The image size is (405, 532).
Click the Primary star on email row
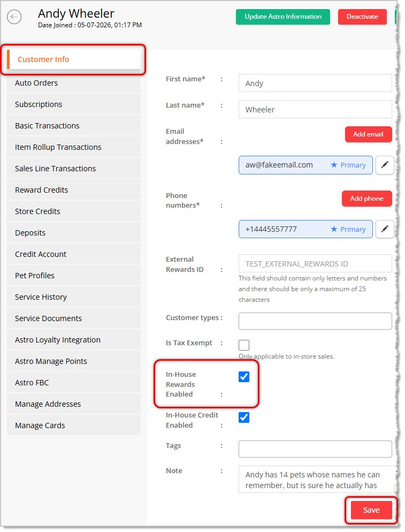[334, 165]
